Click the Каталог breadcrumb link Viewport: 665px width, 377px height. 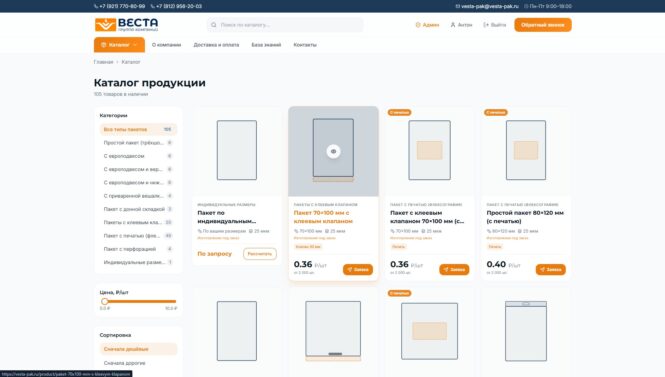tap(131, 62)
